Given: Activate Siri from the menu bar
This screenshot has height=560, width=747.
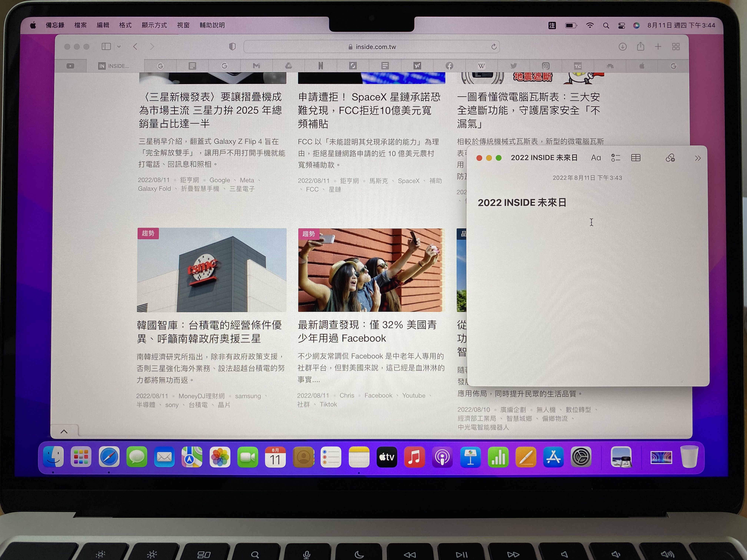Looking at the screenshot, I should tap(636, 26).
